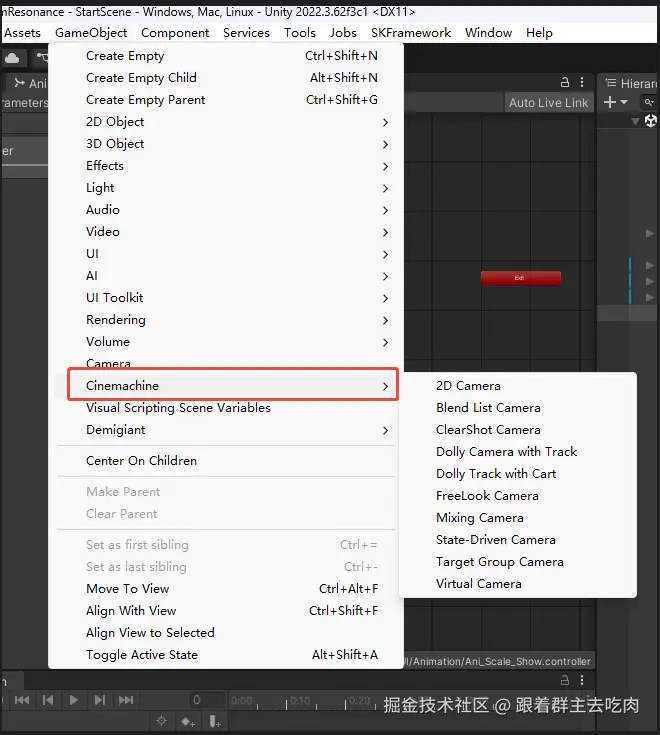The width and height of the screenshot is (660, 735).
Task: Choose 2D Camera from Cinemachine submenu
Action: point(518,386)
